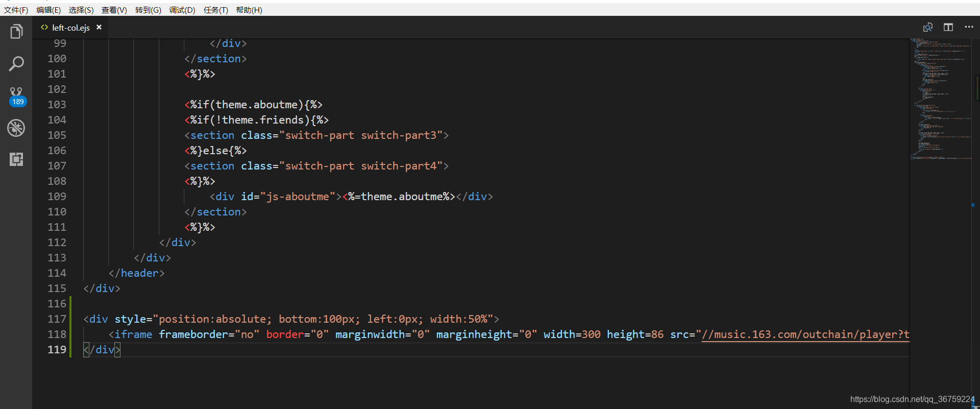Open the Extensions panel
Image resolution: width=980 pixels, height=409 pixels.
[16, 159]
